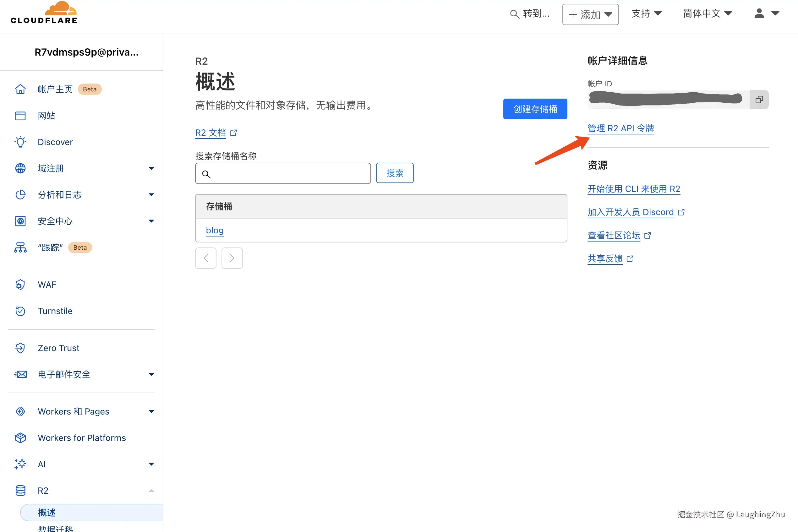798x532 pixels.
Task: Click the Cloudflare logo
Action: click(44, 13)
